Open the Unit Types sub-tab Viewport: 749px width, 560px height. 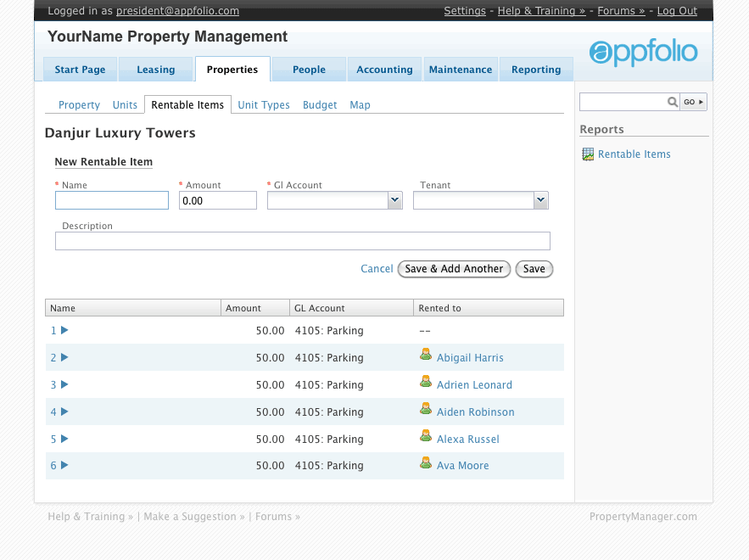[264, 105]
